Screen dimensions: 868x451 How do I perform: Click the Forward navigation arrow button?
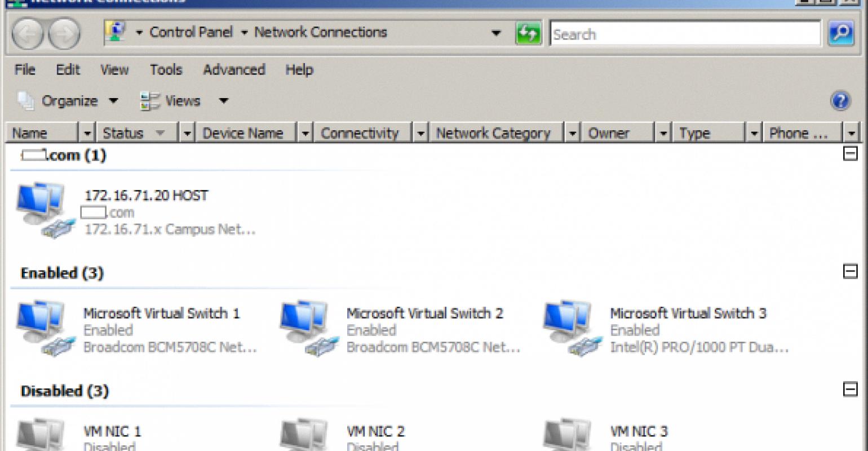pos(64,34)
